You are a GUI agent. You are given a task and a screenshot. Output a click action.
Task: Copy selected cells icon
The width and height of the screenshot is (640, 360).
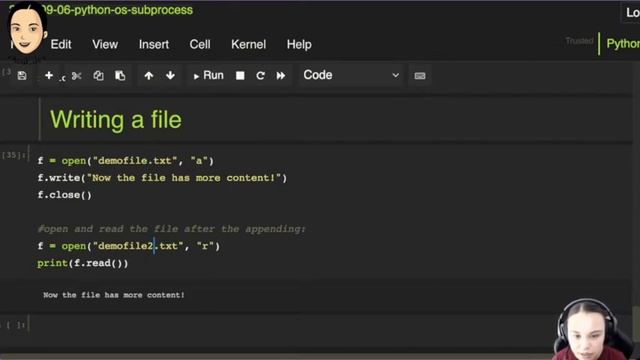pyautogui.click(x=98, y=76)
